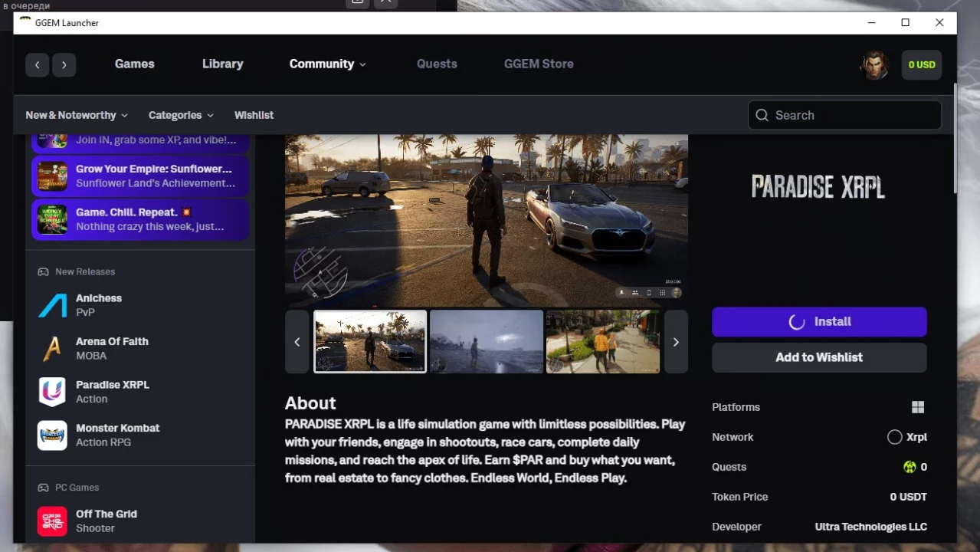The height and width of the screenshot is (552, 980).
Task: Select the Paradise XRPL icon in the sidebar
Action: click(x=52, y=392)
